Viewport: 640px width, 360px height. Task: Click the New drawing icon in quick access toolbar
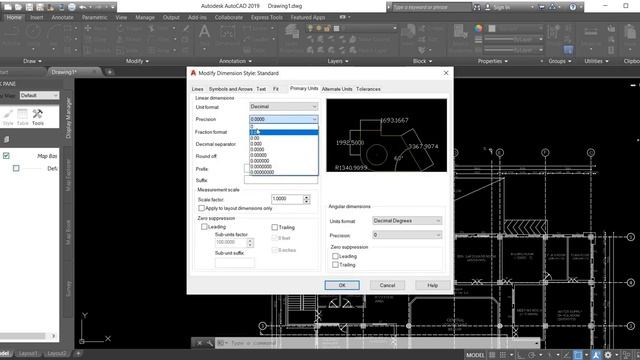(x=7, y=7)
